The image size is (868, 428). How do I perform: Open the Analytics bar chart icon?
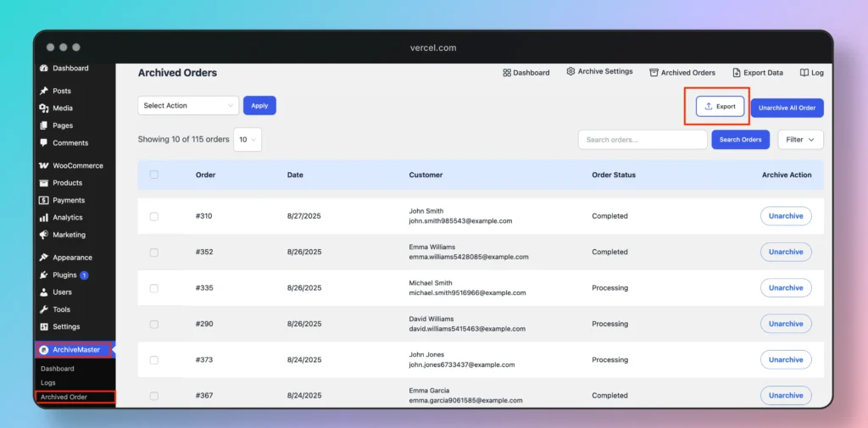44,218
